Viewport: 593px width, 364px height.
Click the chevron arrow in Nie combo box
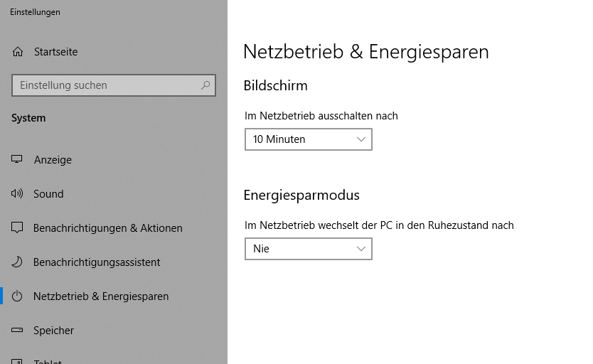click(x=360, y=249)
